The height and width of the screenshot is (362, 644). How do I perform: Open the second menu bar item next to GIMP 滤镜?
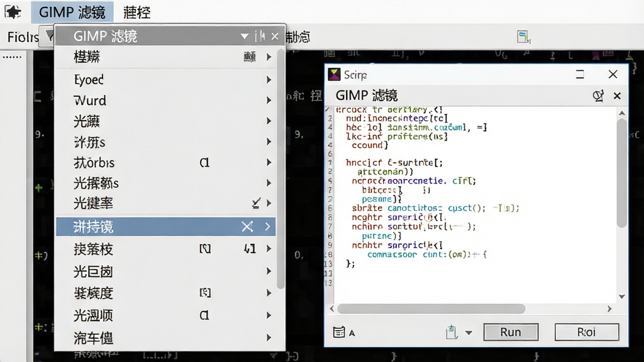(x=136, y=13)
